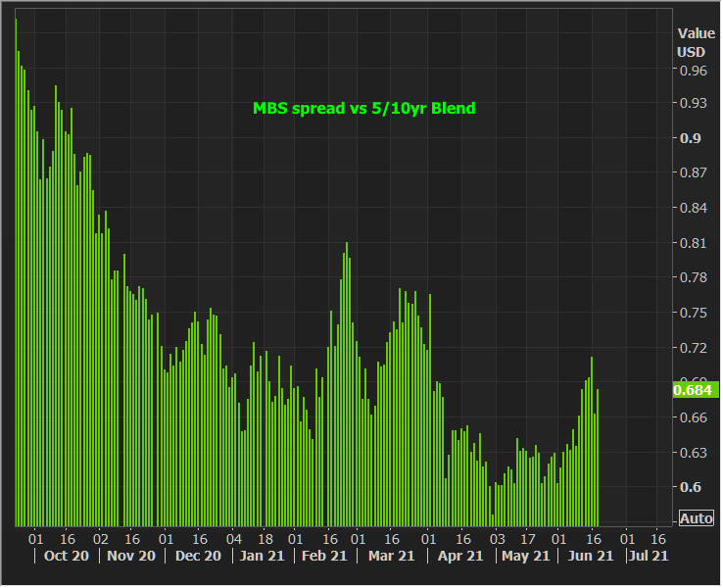Screen dimensions: 723x588
Task: Click the 0.96 price axis tick
Action: coord(694,71)
